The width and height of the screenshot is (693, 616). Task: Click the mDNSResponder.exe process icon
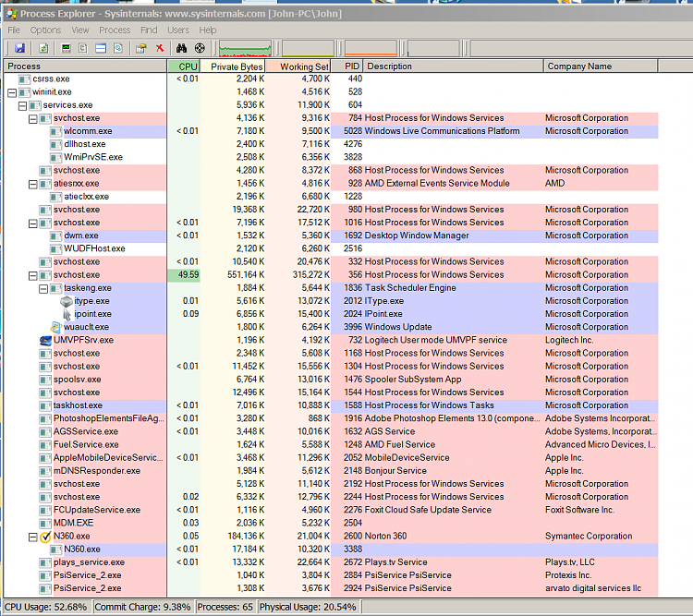point(45,472)
